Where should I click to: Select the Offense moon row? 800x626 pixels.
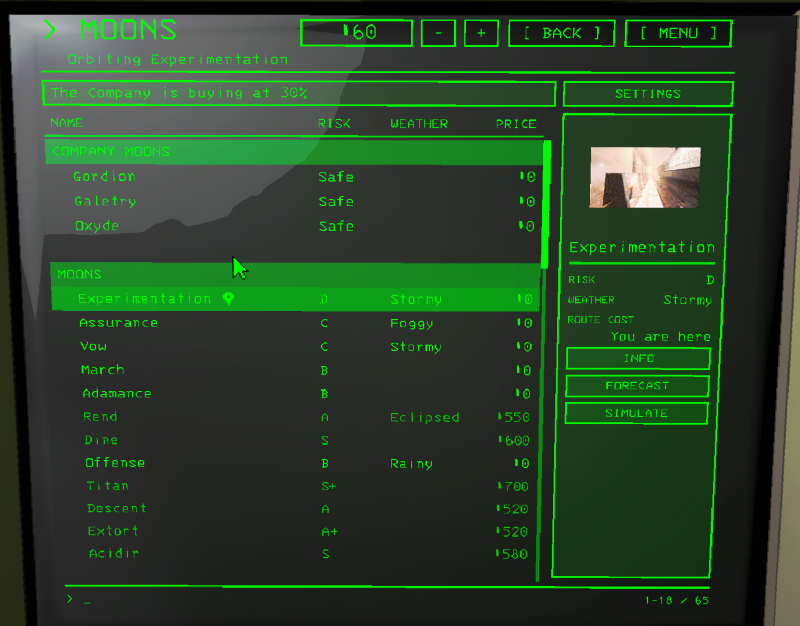(x=296, y=463)
